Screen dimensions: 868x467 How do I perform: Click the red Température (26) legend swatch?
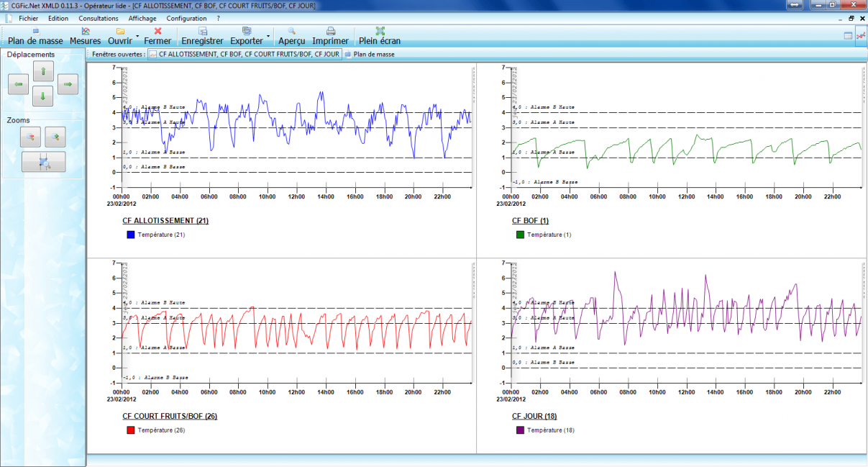coord(131,430)
